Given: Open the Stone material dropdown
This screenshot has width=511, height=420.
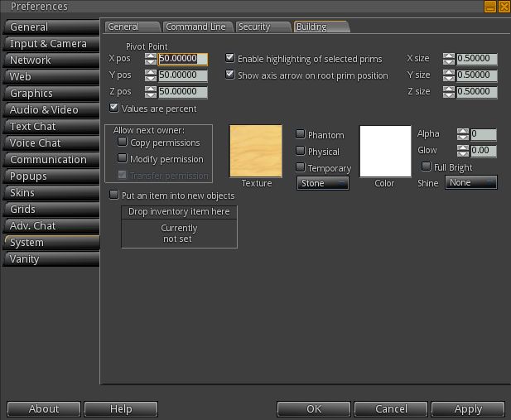Looking at the screenshot, I should [x=323, y=183].
